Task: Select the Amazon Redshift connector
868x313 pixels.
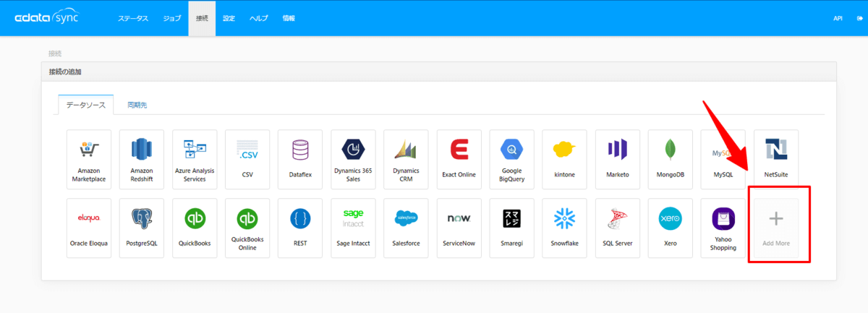Action: click(x=142, y=159)
